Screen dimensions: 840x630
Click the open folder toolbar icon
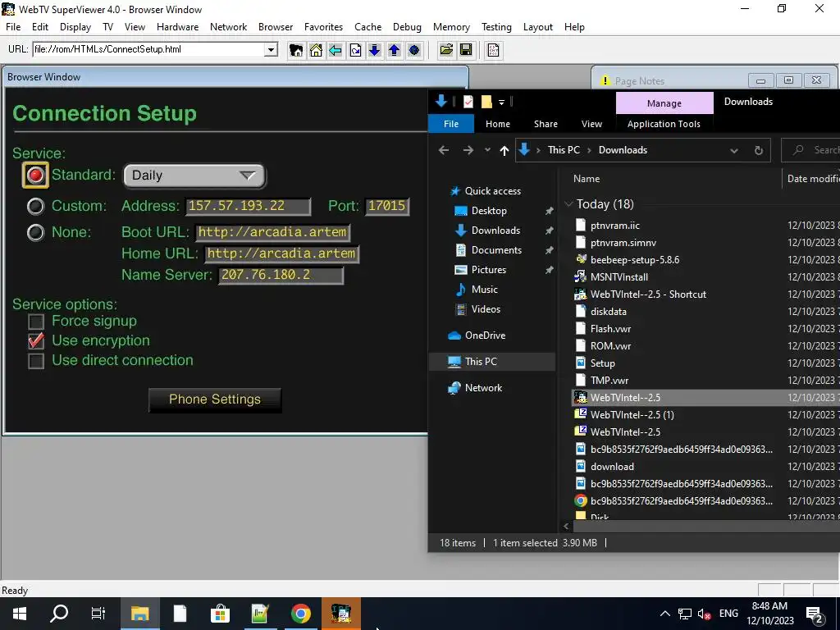pos(445,50)
